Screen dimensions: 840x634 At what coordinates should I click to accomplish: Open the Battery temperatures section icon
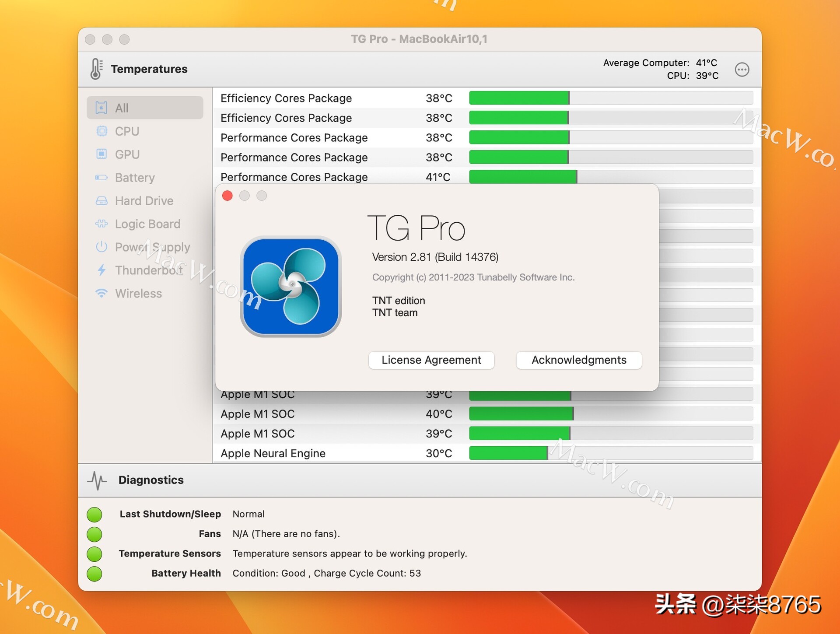102,178
